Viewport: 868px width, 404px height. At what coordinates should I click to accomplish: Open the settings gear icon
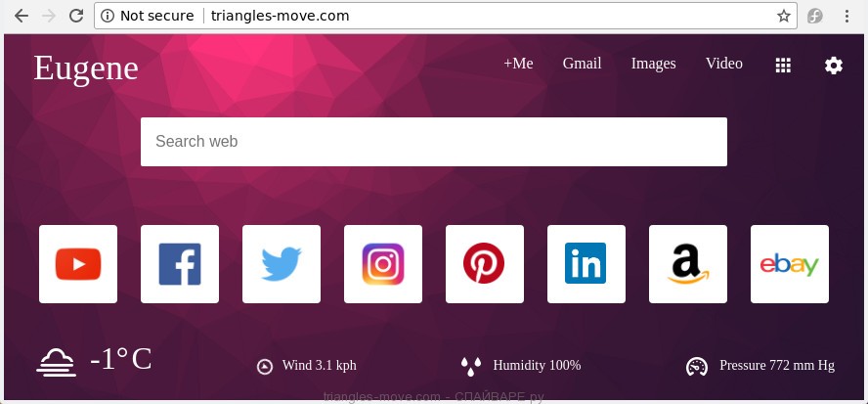coord(834,66)
